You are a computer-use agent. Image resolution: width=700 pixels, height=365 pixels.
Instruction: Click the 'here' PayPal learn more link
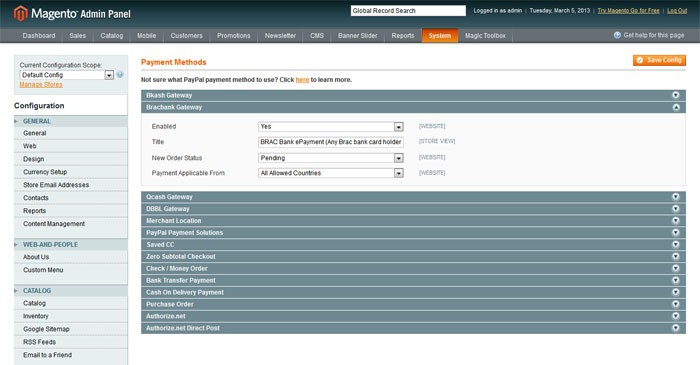coord(302,80)
